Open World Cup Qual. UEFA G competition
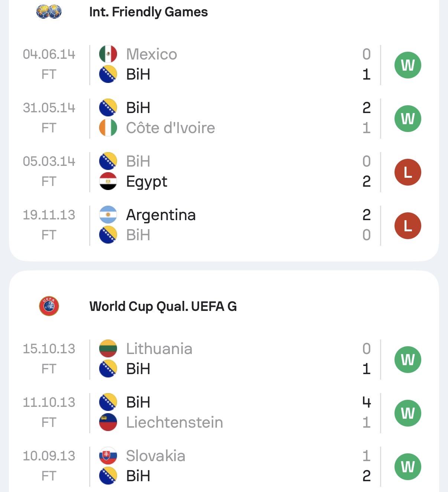This screenshot has width=448, height=492. coord(163,306)
